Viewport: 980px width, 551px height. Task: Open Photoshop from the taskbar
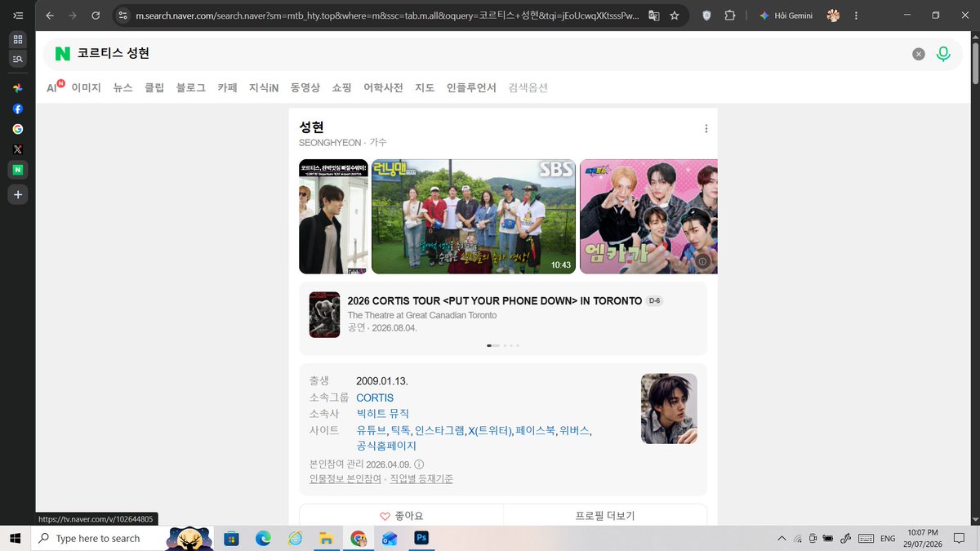422,538
